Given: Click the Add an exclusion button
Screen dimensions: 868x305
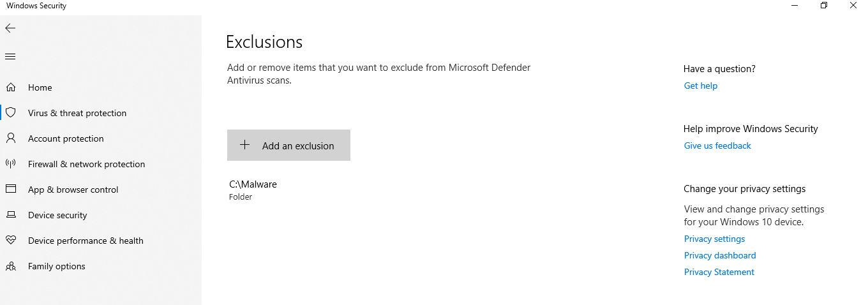Looking at the screenshot, I should [x=288, y=145].
